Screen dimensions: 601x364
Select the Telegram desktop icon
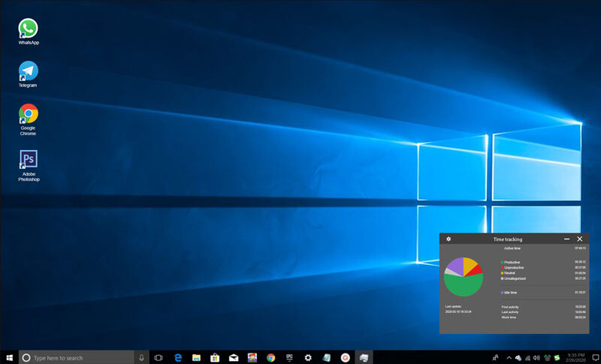point(29,71)
